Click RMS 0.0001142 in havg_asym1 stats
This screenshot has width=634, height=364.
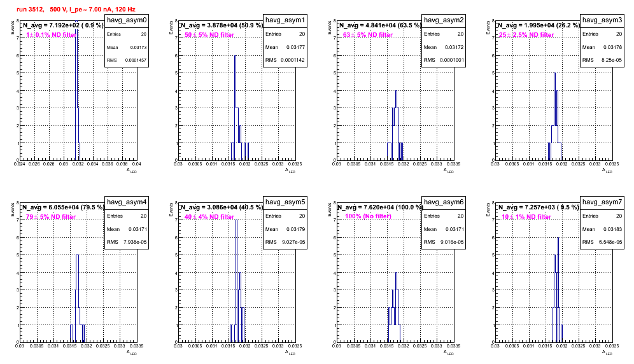tap(285, 60)
